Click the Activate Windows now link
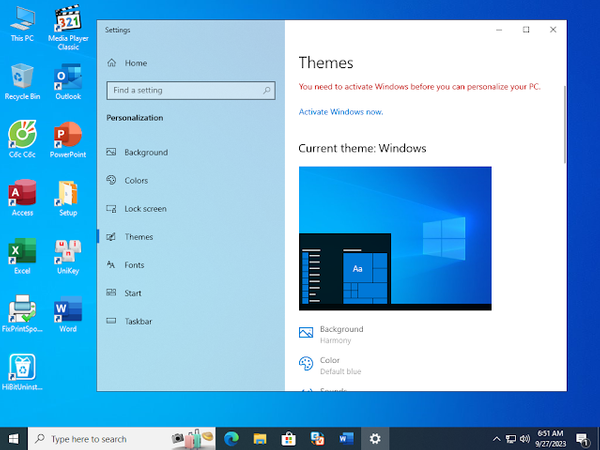The height and width of the screenshot is (450, 600). [341, 112]
